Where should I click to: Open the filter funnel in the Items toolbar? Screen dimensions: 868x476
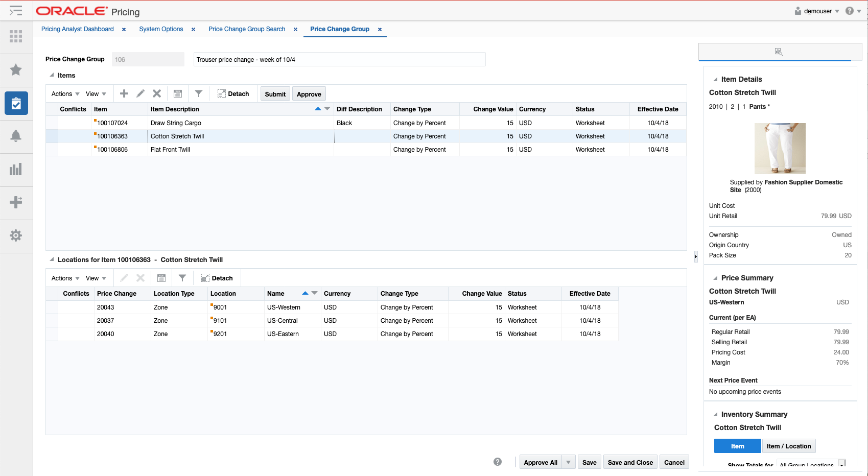pyautogui.click(x=199, y=93)
